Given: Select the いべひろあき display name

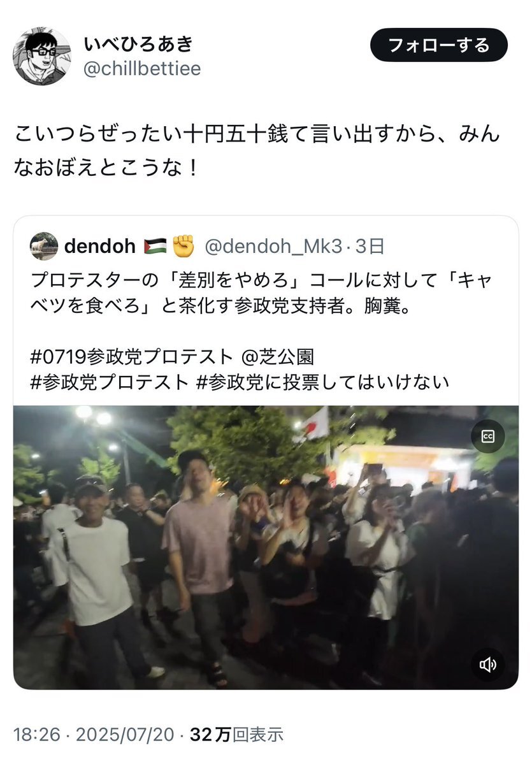Looking at the screenshot, I should pyautogui.click(x=138, y=44).
